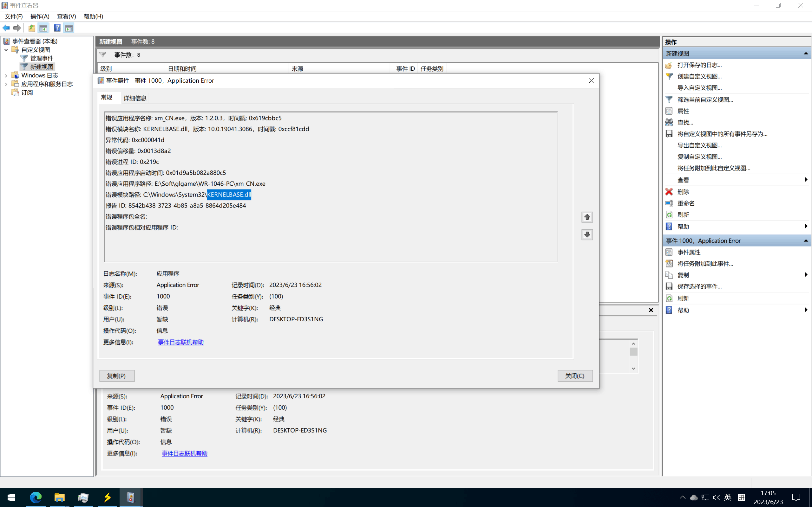Expand the Windows Logs tree node
Screen dimensions: 812x507
click(x=6, y=75)
